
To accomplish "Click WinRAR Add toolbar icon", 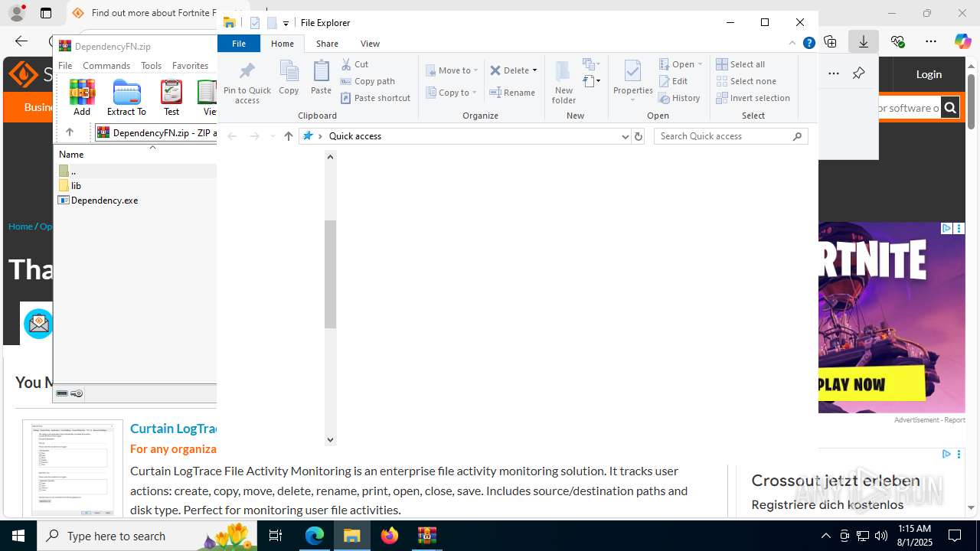I will pos(82,97).
